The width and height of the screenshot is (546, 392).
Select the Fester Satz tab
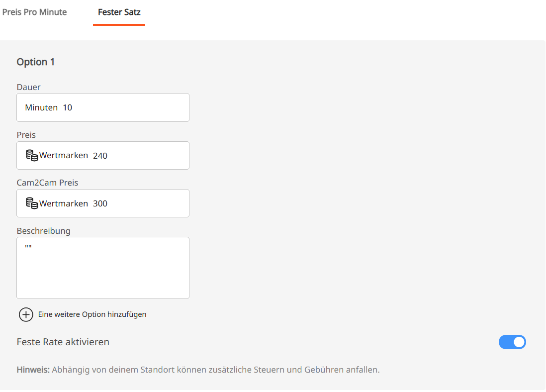point(119,12)
